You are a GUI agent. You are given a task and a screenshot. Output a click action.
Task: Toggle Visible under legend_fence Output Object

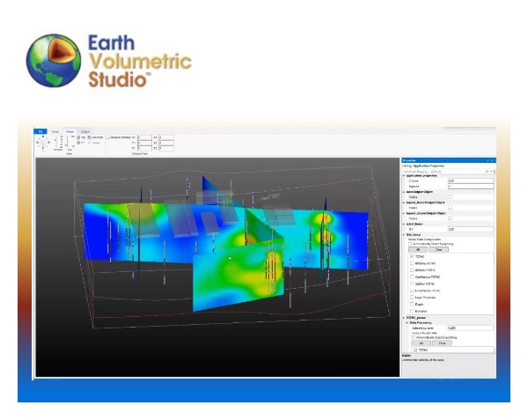(x=451, y=208)
